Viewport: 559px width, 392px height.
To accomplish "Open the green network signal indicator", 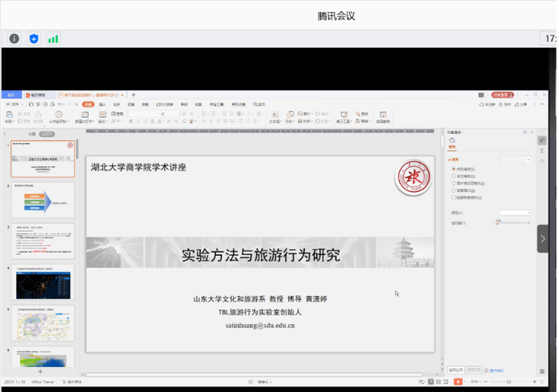I will tap(53, 38).
